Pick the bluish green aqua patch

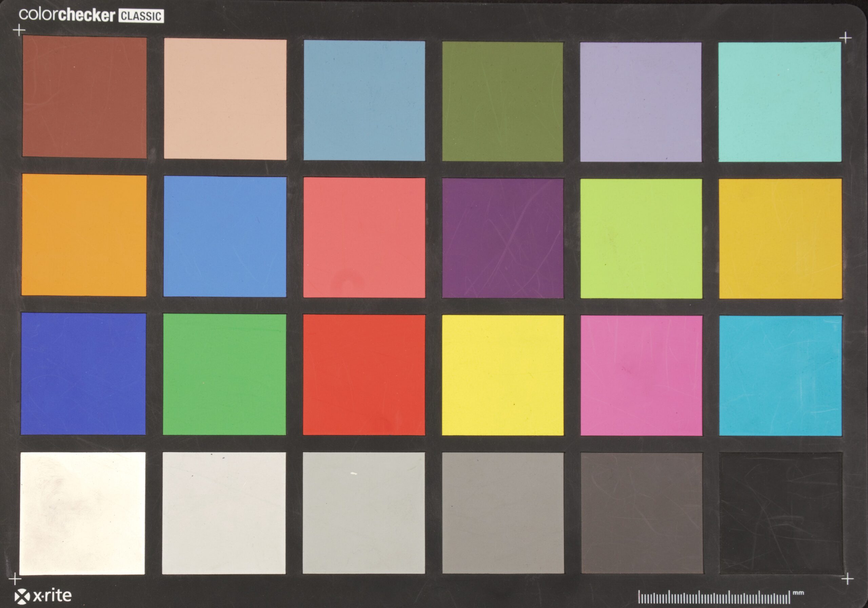point(780,102)
